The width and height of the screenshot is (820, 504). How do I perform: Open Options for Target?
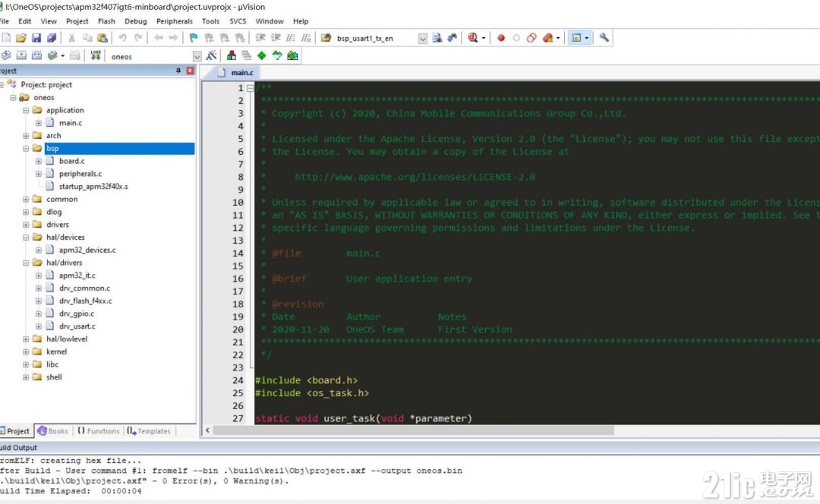click(212, 55)
